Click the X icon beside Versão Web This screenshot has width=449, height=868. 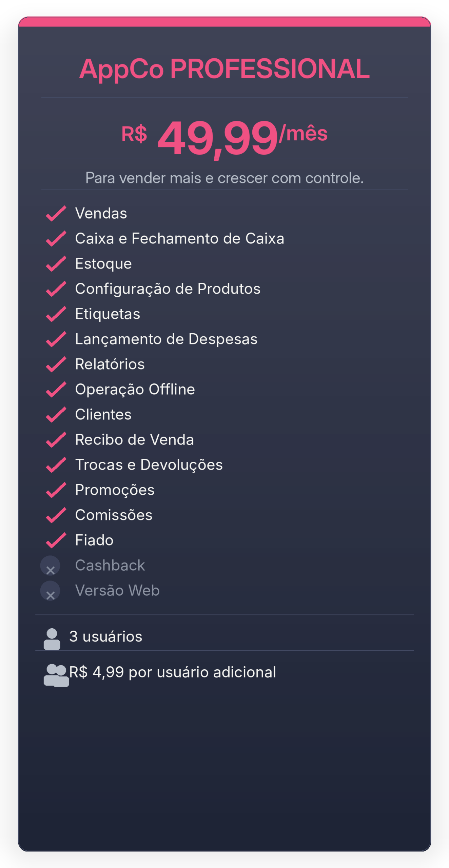pos(50,591)
